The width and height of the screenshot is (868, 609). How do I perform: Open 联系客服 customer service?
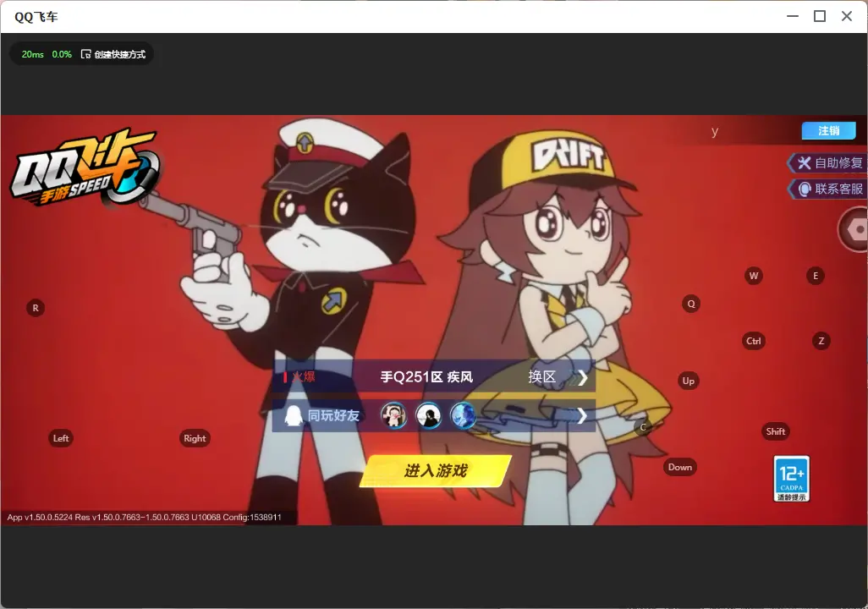[x=827, y=189]
